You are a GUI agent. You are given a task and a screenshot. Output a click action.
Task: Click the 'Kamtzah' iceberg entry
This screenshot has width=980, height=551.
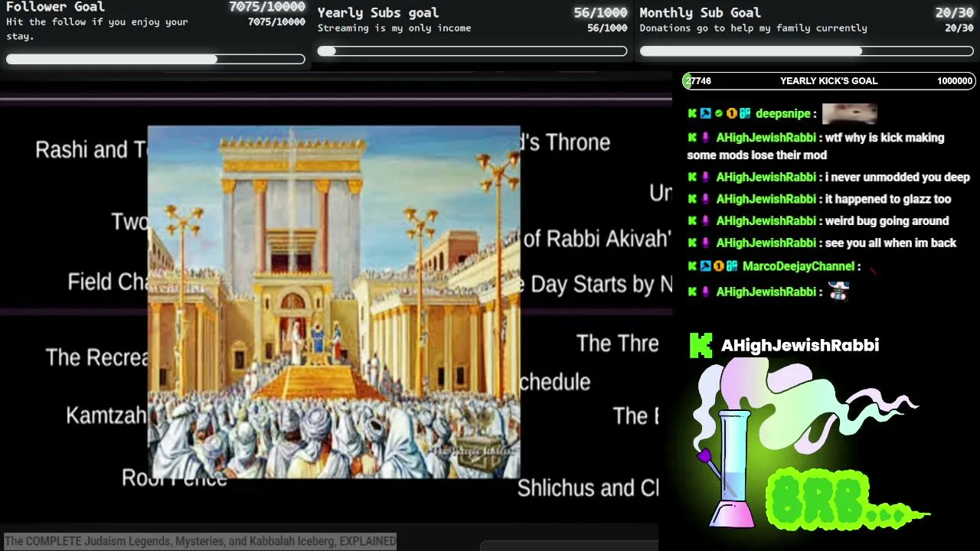pyautogui.click(x=106, y=415)
